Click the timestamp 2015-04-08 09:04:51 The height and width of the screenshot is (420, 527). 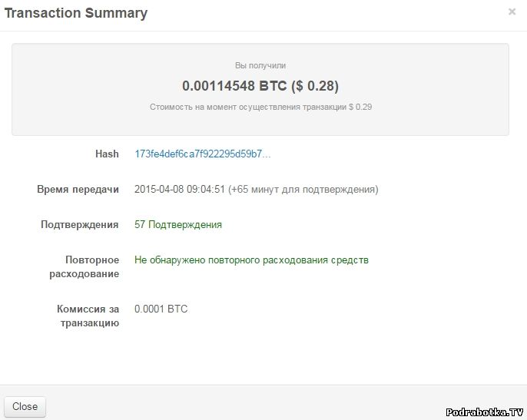coord(179,189)
